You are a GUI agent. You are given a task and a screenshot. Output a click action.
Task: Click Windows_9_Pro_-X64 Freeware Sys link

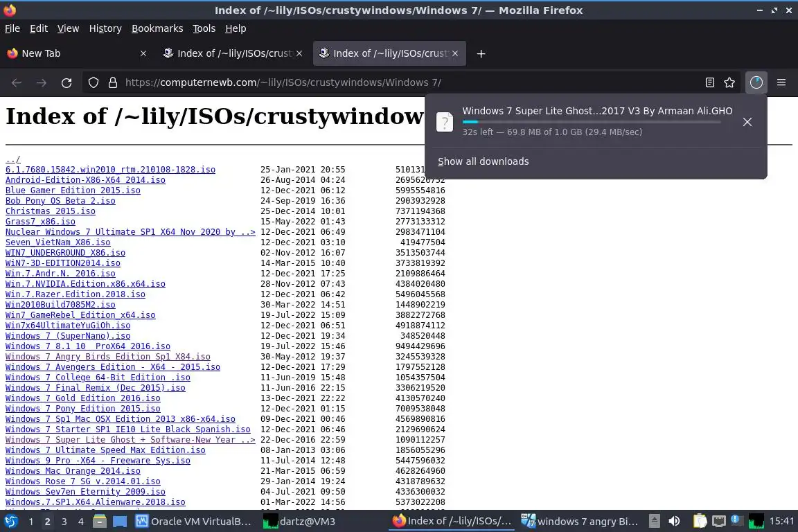98,460
